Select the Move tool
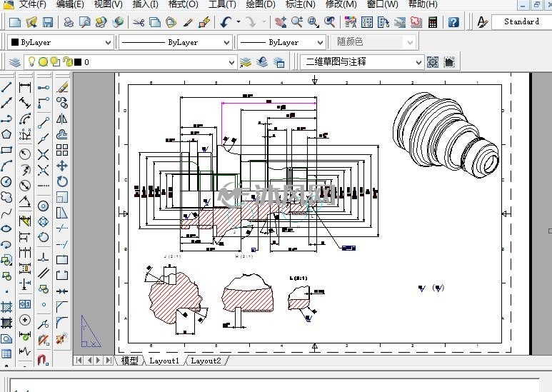The image size is (552, 392). tap(62, 166)
